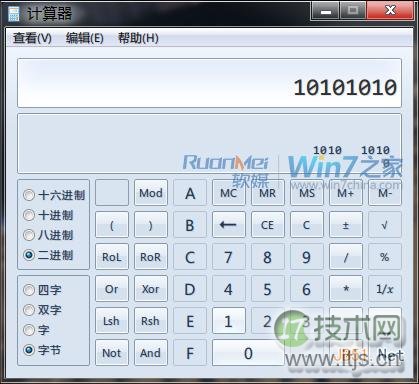The image size is (419, 384).
Task: Click the left parenthesis button
Action: (112, 225)
